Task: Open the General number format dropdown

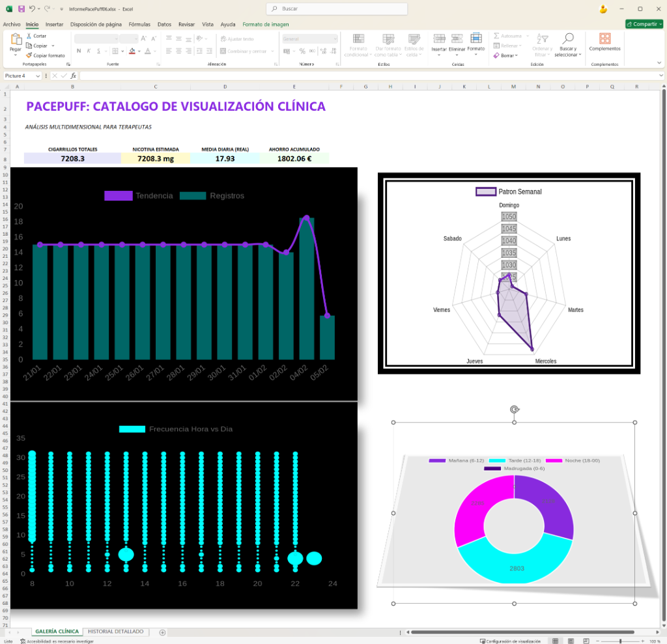Action: point(335,38)
